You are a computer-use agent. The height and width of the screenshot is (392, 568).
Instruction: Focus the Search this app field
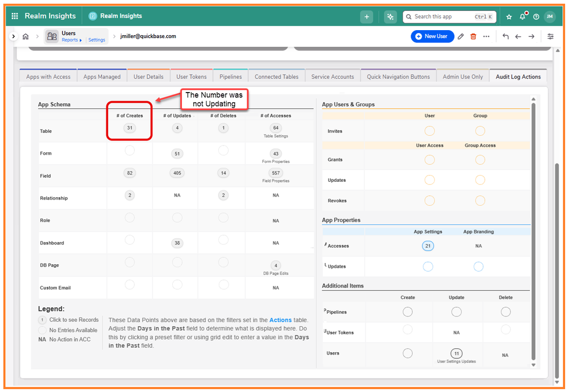tap(449, 16)
